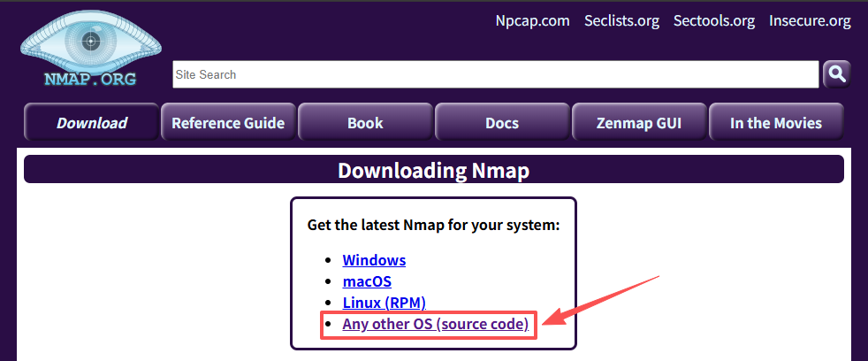Visit the In the Movies tab
Image resolution: width=868 pixels, height=361 pixels.
click(x=776, y=123)
